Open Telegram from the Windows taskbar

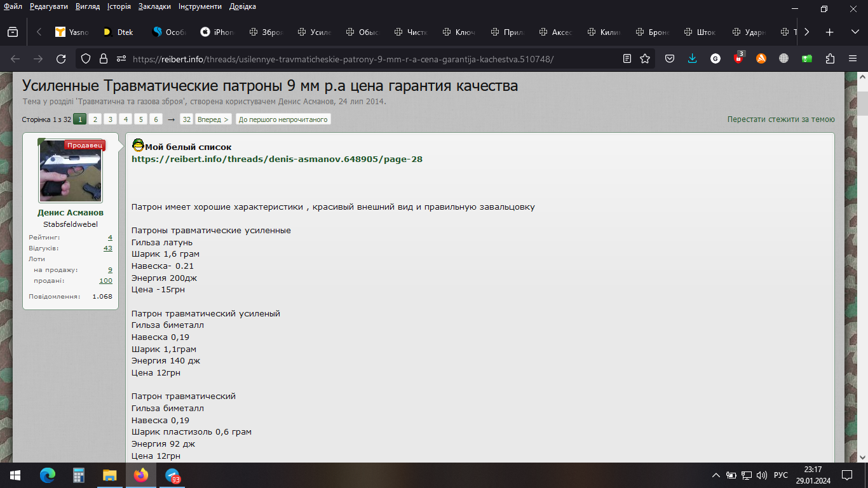pos(172,475)
